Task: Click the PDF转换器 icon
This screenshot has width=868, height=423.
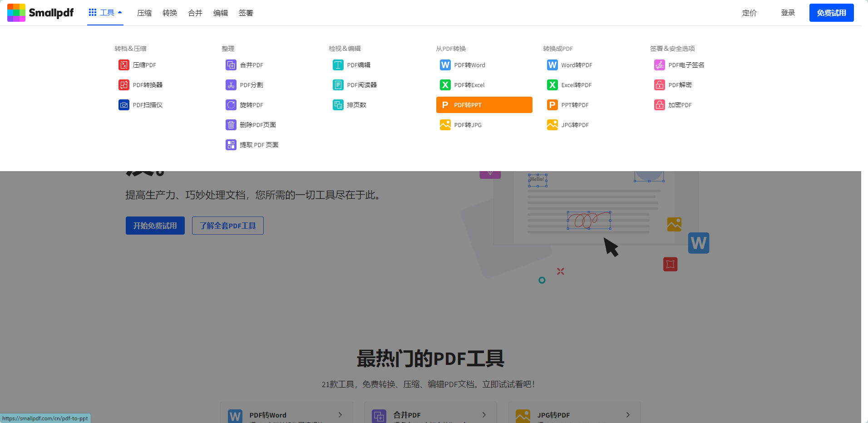Action: (x=124, y=85)
